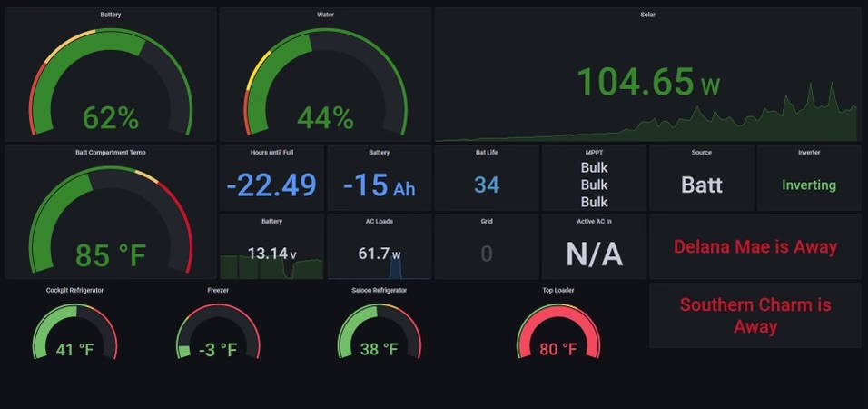Select the Source panel showing Batt
Screen dimensions: 868x409
pyautogui.click(x=701, y=178)
